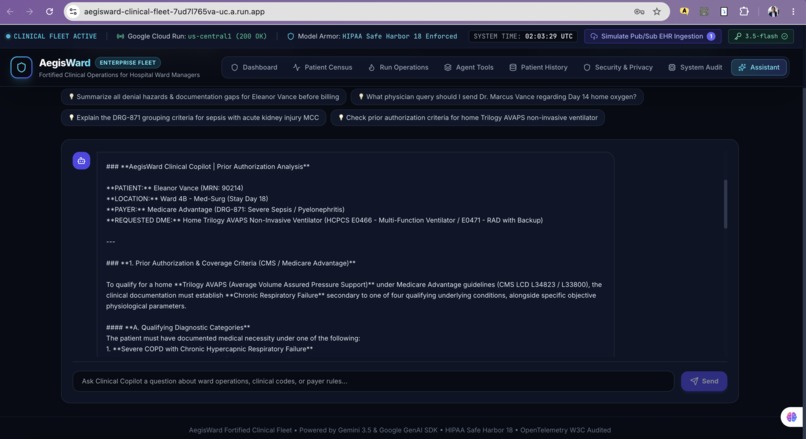
Task: Click the chat message scrollbar thumb
Action: (725, 204)
